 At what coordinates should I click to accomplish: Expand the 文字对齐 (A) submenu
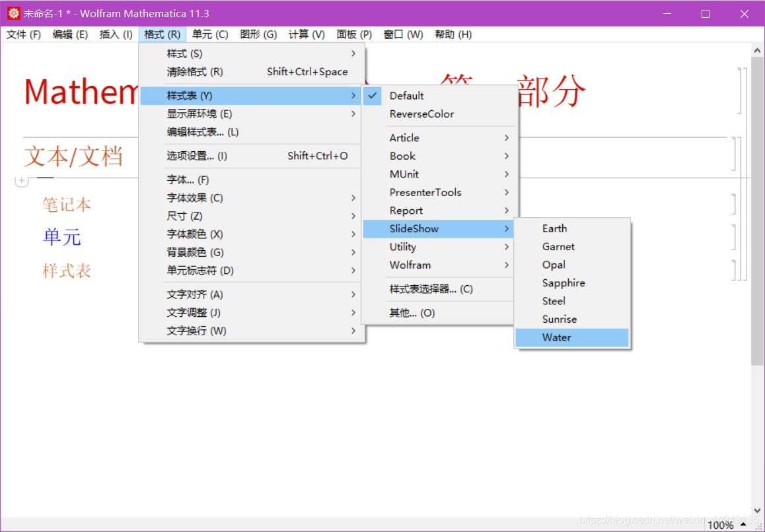[252, 294]
